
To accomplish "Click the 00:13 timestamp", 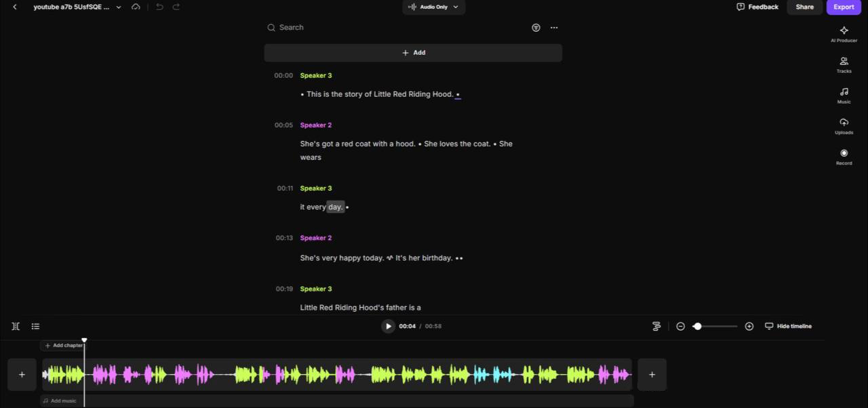I will [284, 238].
